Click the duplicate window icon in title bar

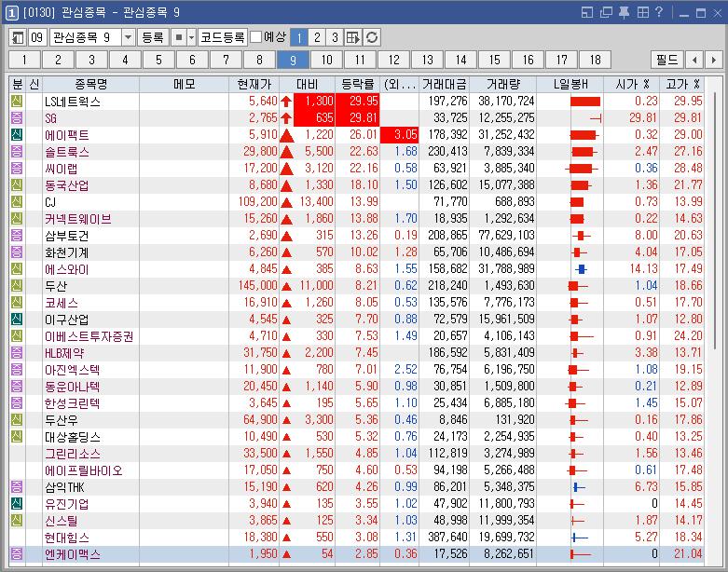click(606, 12)
